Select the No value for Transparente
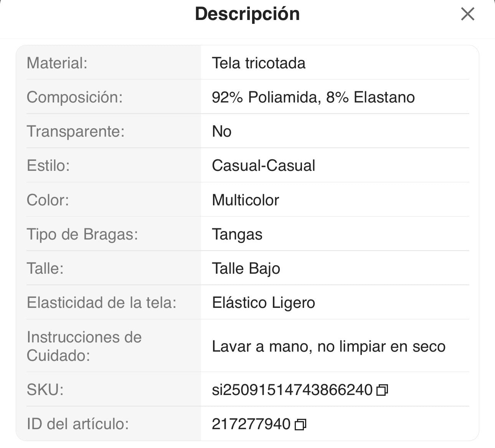Viewport: 495px width, 448px height. pos(222,131)
